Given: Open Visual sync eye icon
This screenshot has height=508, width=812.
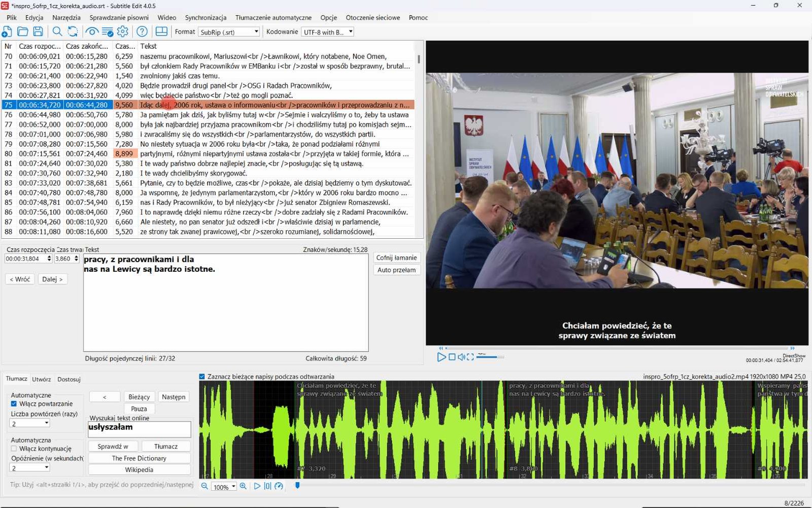Looking at the screenshot, I should [91, 31].
